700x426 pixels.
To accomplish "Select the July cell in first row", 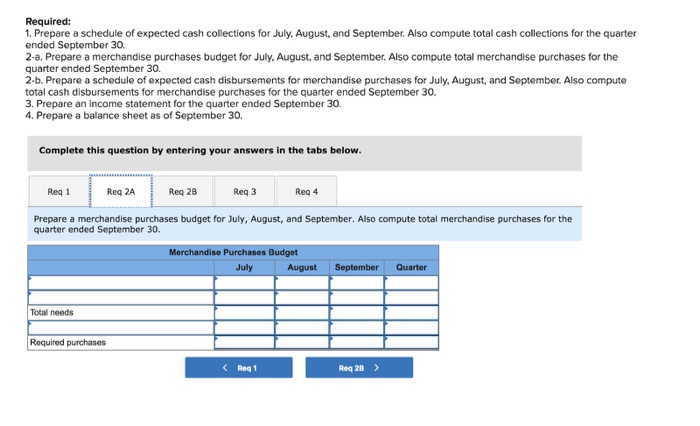I will [244, 283].
